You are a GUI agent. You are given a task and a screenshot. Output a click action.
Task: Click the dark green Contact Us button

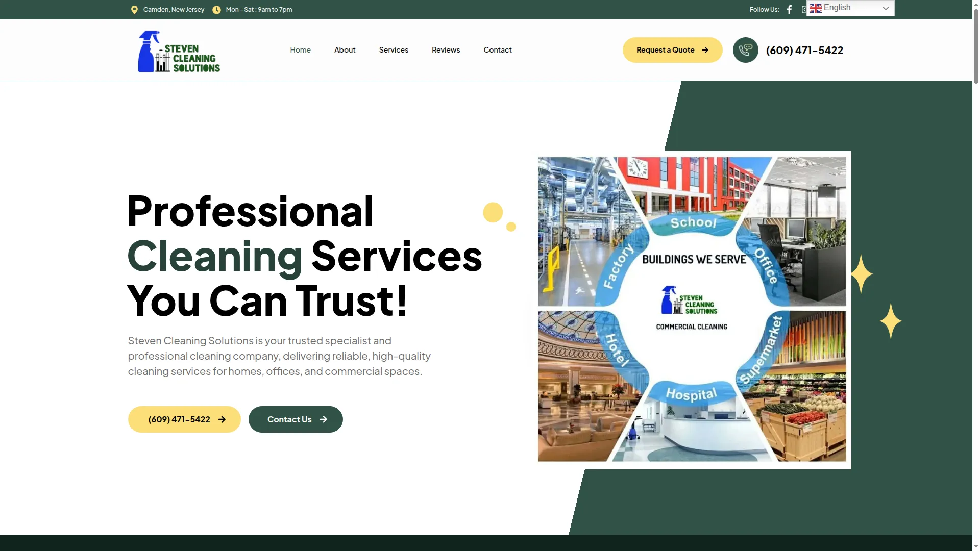click(296, 419)
